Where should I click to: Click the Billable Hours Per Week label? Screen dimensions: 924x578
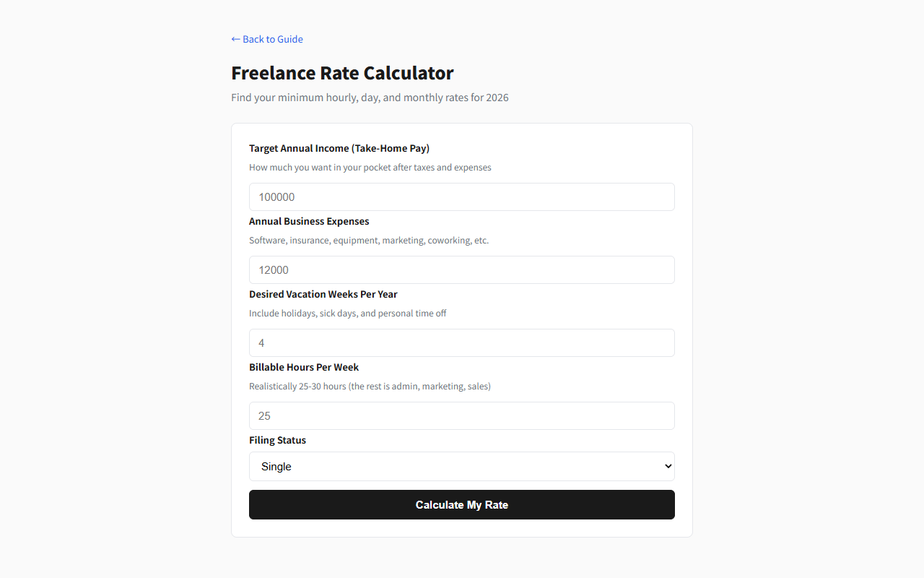point(304,367)
